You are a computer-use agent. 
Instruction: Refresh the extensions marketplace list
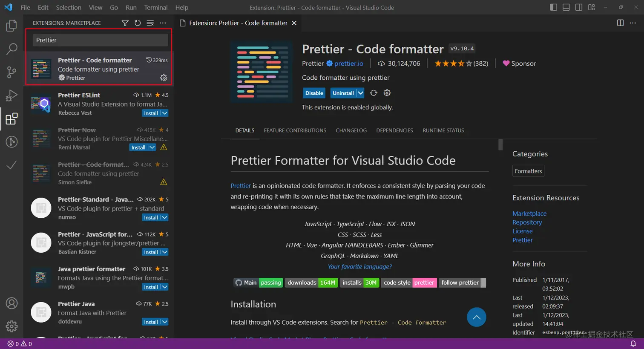[x=138, y=23]
